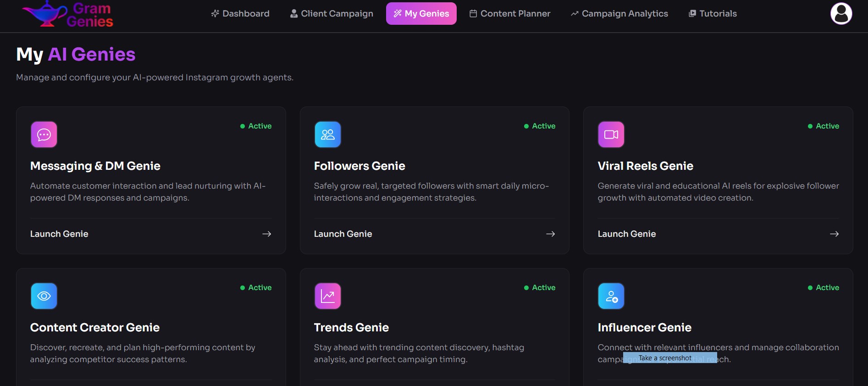868x386 pixels.
Task: Click the Trends Genie title
Action: (x=351, y=328)
